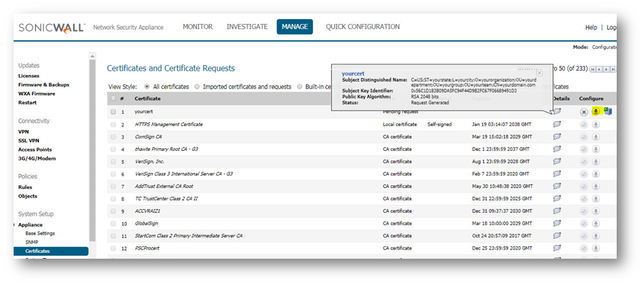Check the box for yourcert row

tap(114, 112)
